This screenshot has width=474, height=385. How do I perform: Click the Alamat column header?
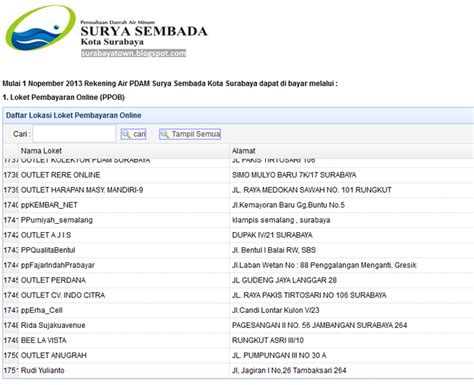point(244,151)
